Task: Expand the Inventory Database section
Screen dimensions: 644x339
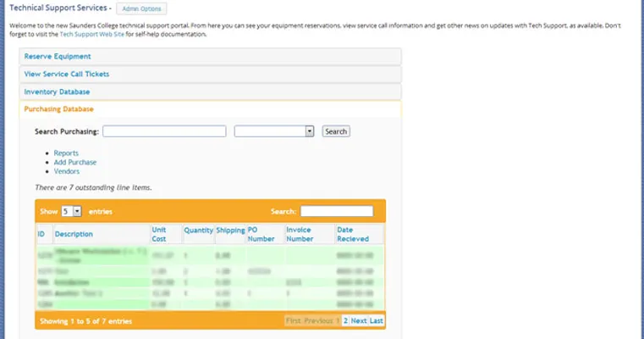Action: tap(57, 92)
